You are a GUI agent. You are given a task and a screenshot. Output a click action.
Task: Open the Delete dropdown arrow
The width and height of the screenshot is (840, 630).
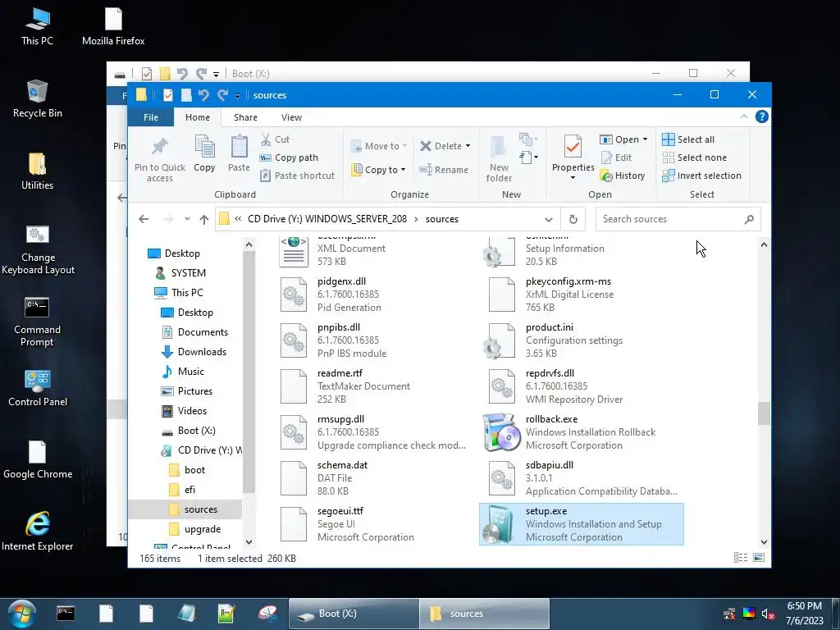468,146
